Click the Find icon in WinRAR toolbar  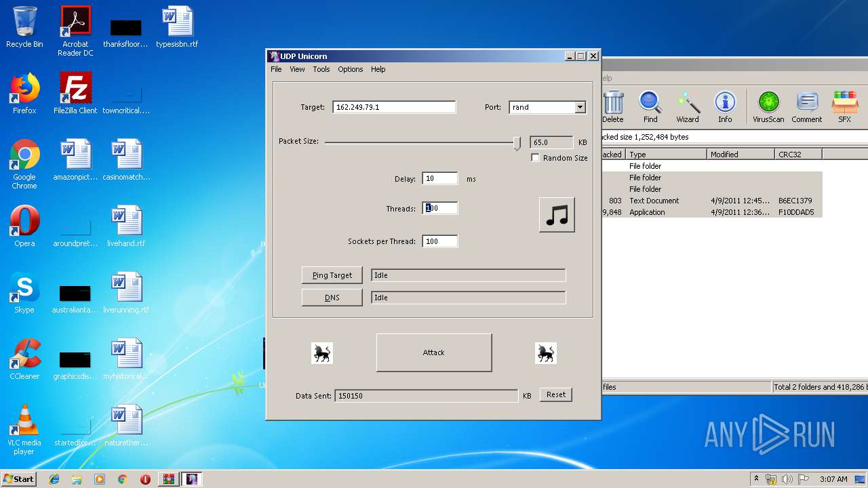650,107
